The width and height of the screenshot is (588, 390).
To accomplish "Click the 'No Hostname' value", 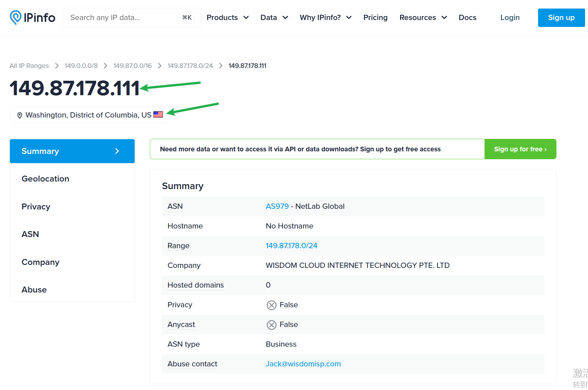I will pyautogui.click(x=289, y=226).
